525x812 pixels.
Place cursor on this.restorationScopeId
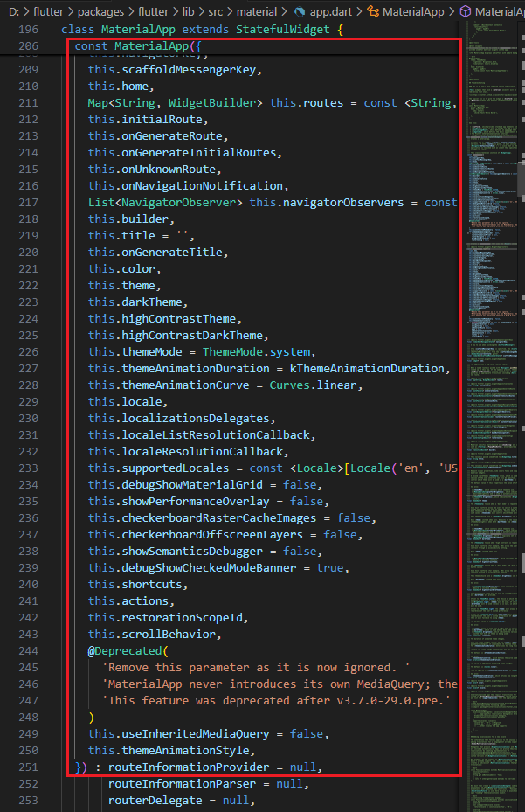[169, 617]
